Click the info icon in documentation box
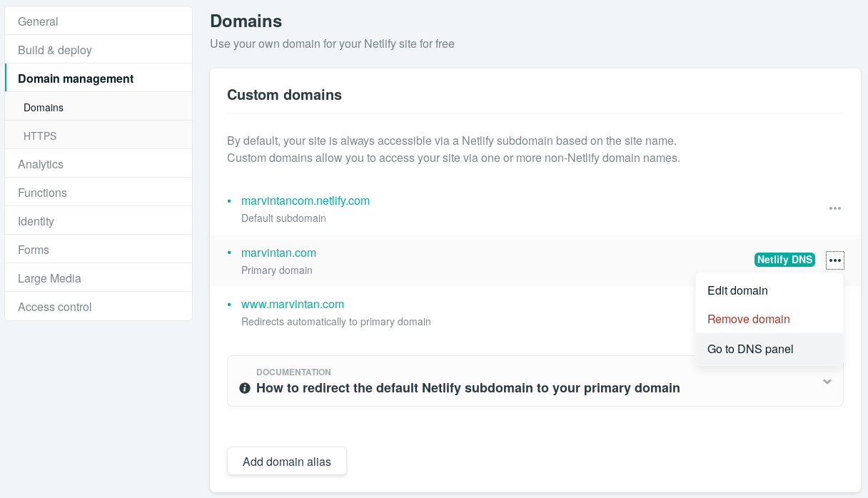 pos(245,388)
